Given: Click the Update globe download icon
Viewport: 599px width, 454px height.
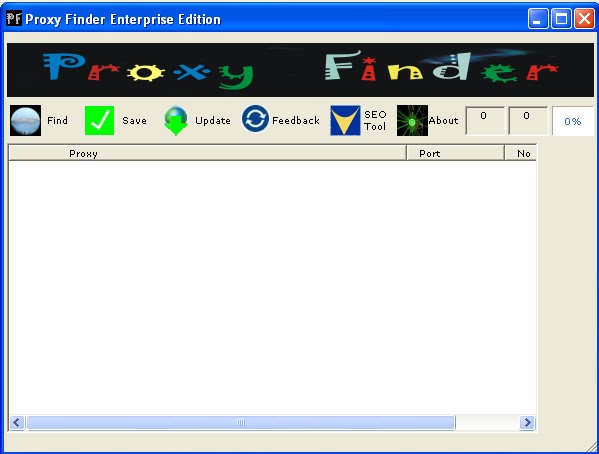Looking at the screenshot, I should (x=176, y=121).
